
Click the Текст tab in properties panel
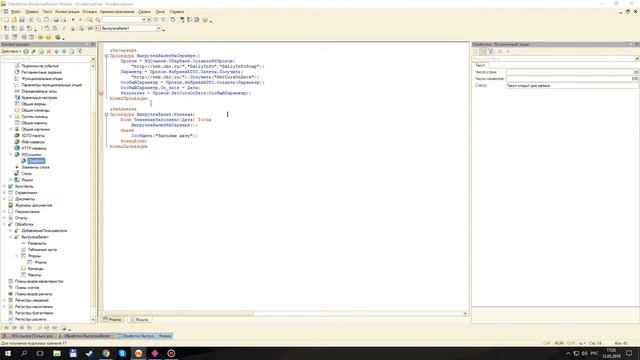(x=480, y=65)
